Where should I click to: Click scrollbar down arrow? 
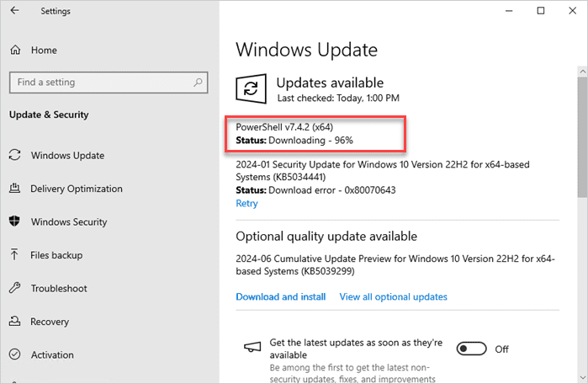click(x=582, y=377)
